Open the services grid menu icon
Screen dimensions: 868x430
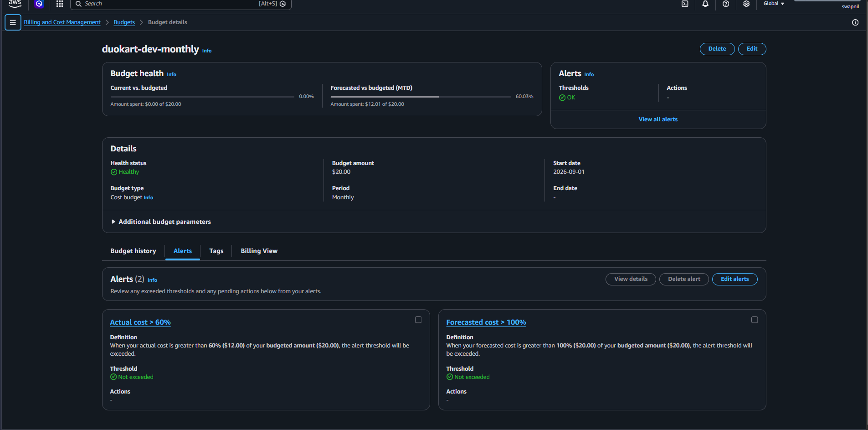[60, 4]
